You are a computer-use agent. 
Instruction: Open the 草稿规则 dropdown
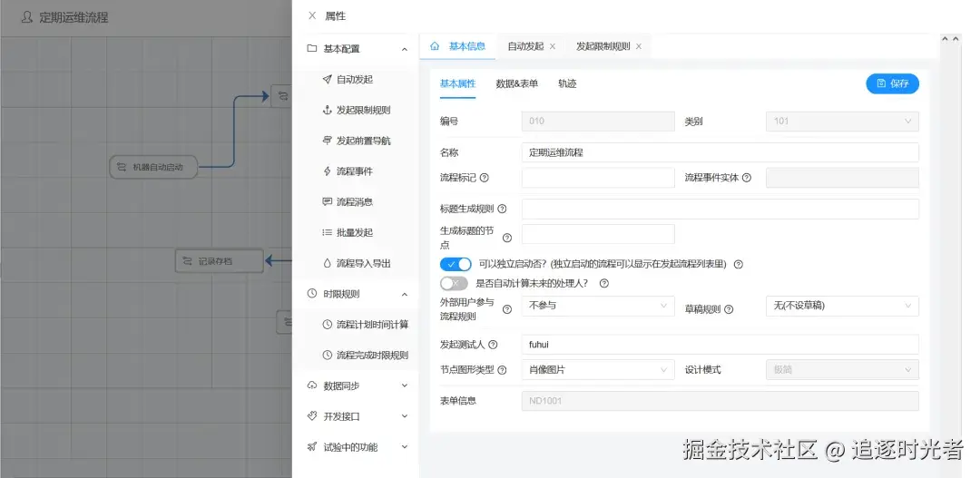(842, 307)
